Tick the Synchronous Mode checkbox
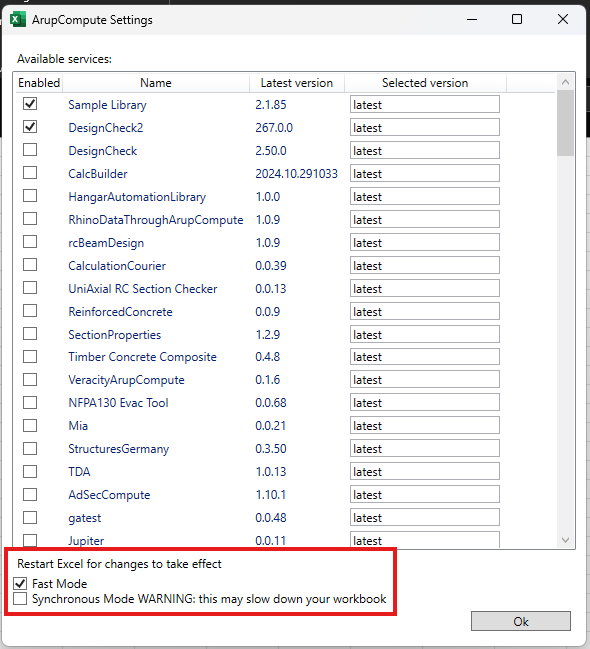Viewport: 590px width, 649px height. click(20, 599)
